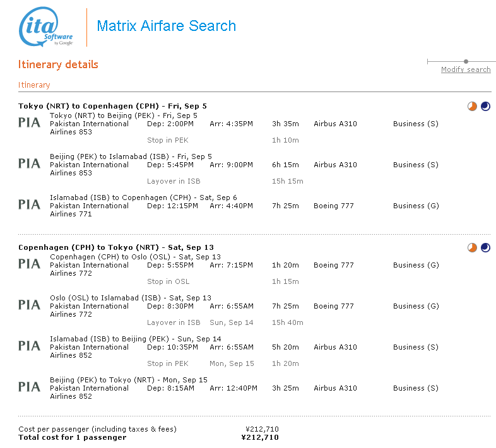Click the ITA Software logo
The image size is (496, 448).
(47, 28)
